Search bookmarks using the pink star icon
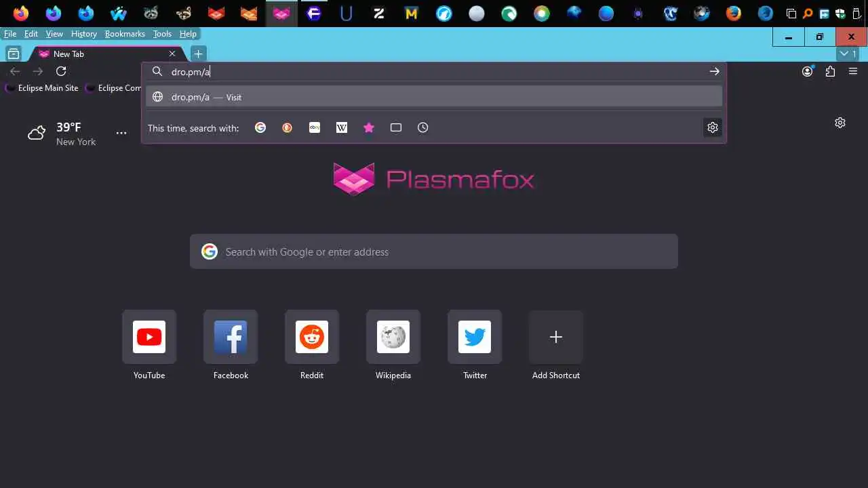The width and height of the screenshot is (868, 488). (369, 127)
